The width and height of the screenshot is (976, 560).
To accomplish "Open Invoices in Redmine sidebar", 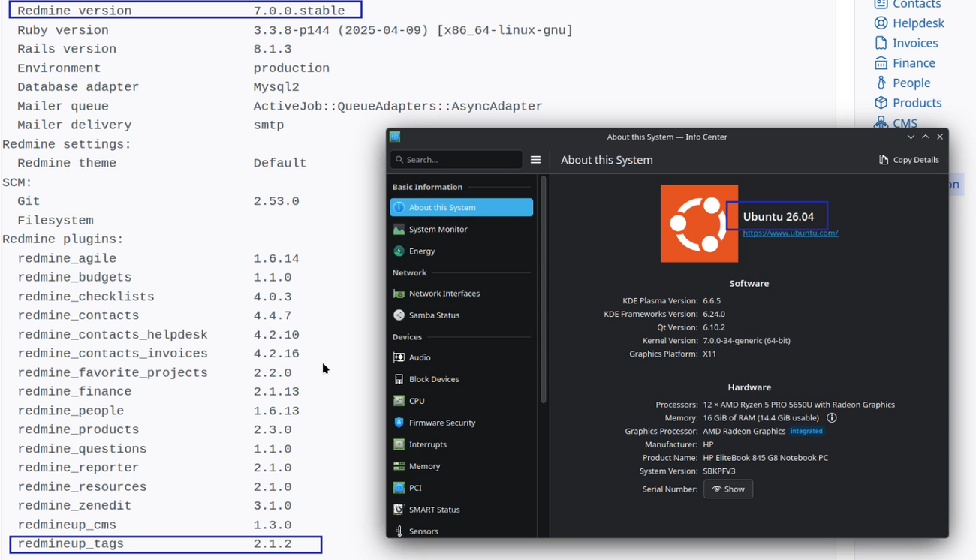I will (906, 43).
